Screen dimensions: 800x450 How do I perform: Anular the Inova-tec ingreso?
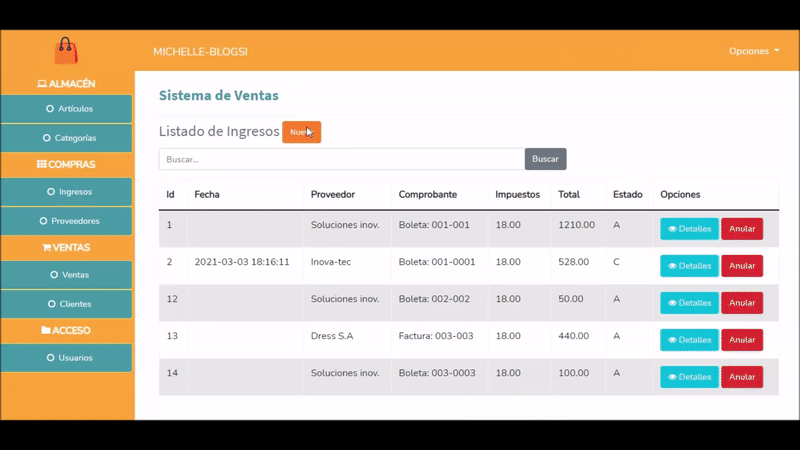pyautogui.click(x=742, y=266)
